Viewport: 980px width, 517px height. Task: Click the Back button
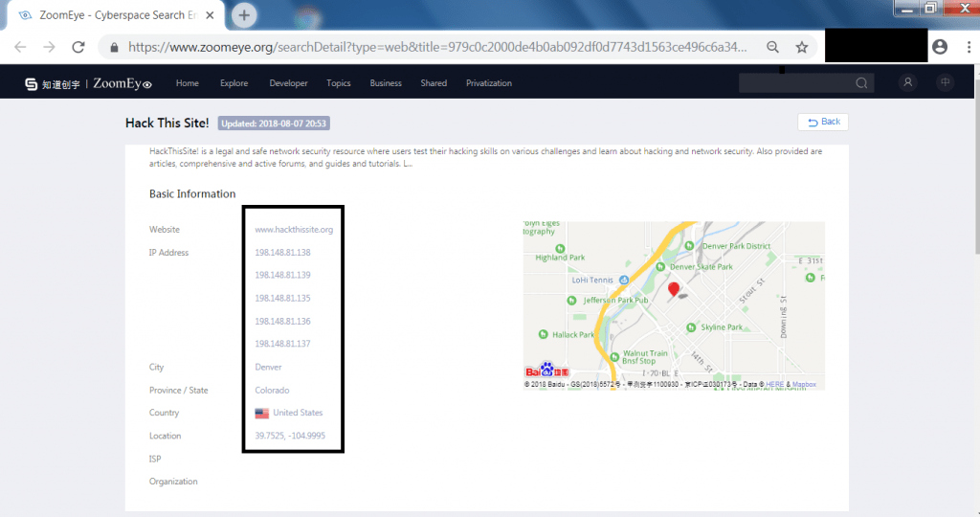pos(822,122)
